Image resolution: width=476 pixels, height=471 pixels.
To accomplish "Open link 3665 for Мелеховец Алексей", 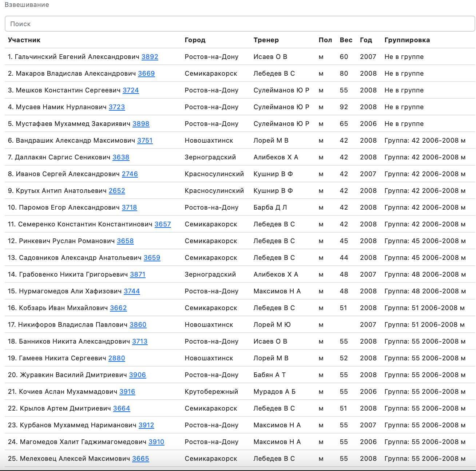I will click(140, 459).
